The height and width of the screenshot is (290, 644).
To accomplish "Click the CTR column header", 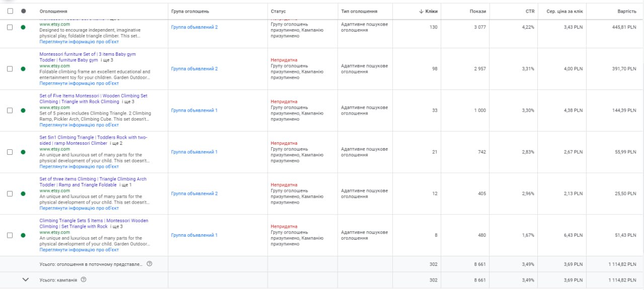I will pyautogui.click(x=530, y=11).
